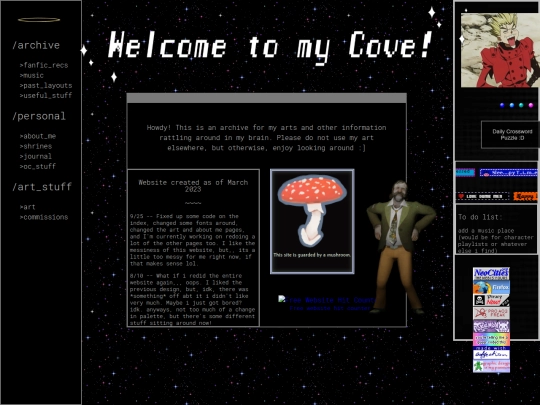Click the 'Welcome to my Cove!' title
The height and width of the screenshot is (405, 540).
pos(270,46)
